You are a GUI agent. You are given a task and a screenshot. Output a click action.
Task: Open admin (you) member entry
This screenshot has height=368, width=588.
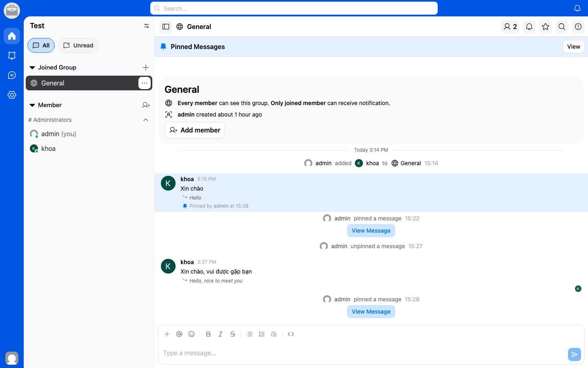tap(89, 134)
